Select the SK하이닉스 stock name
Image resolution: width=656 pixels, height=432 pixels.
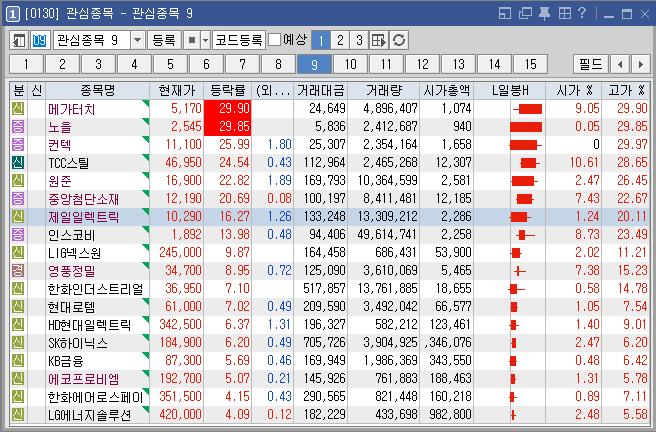(78, 343)
